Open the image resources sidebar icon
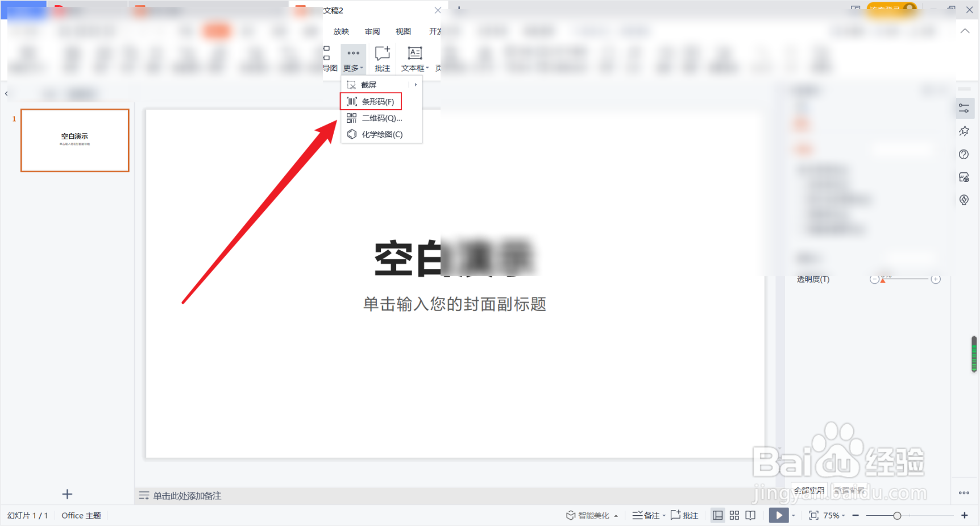Viewport: 980px width, 526px height. [x=964, y=177]
